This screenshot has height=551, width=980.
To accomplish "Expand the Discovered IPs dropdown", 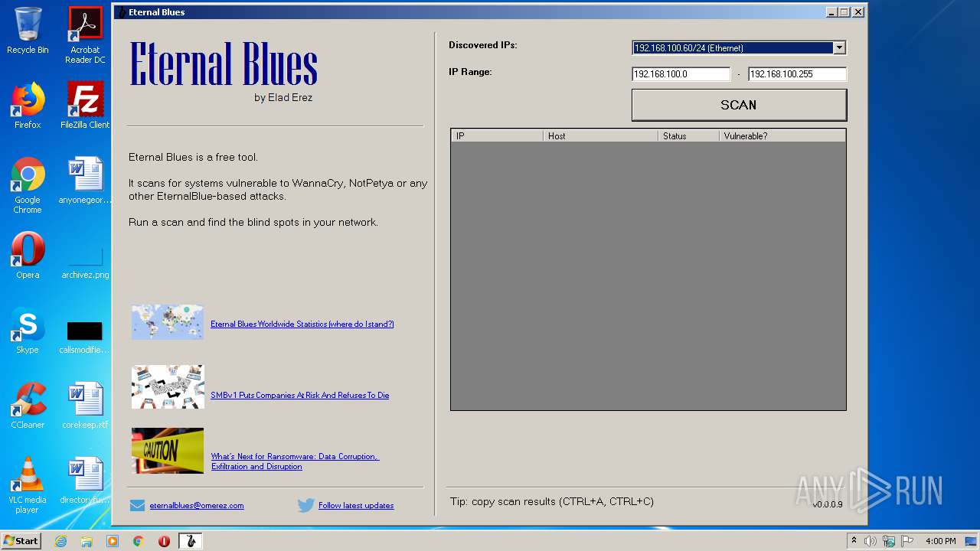I will [839, 47].
